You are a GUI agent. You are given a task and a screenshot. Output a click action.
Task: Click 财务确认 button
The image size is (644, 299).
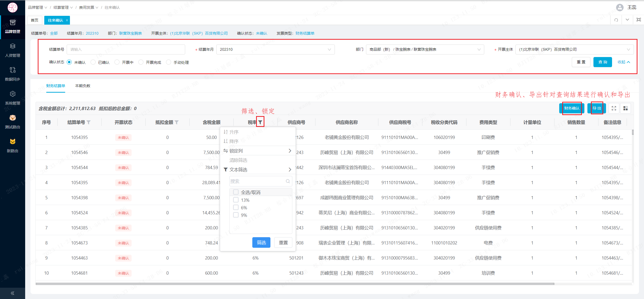pyautogui.click(x=572, y=108)
